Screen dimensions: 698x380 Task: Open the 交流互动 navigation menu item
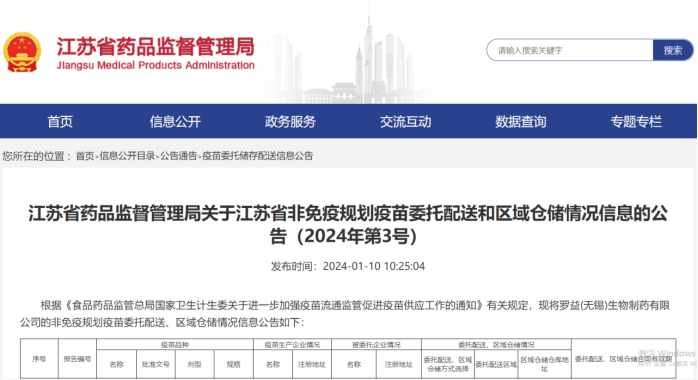pos(406,121)
